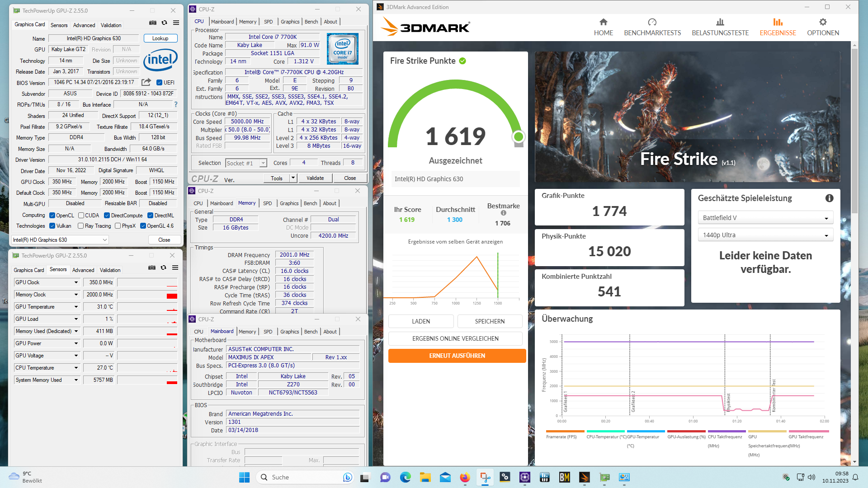Open 3DMark Home section icon

click(x=603, y=22)
